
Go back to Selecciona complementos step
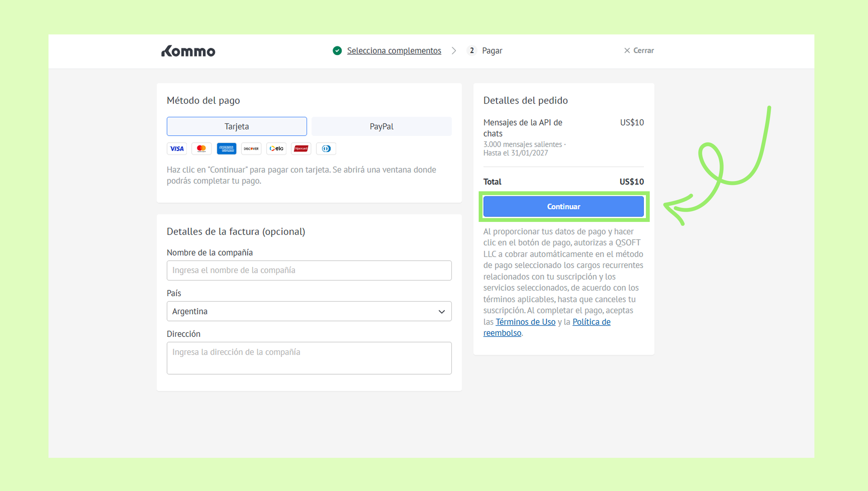394,51
